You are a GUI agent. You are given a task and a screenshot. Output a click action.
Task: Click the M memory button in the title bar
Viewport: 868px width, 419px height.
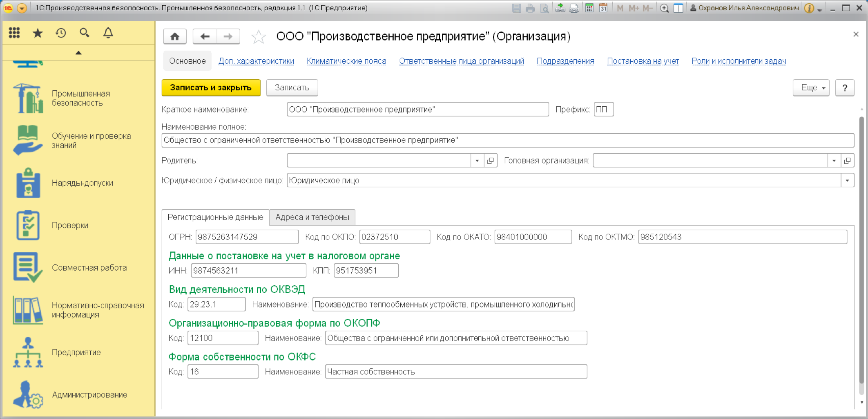pos(620,8)
